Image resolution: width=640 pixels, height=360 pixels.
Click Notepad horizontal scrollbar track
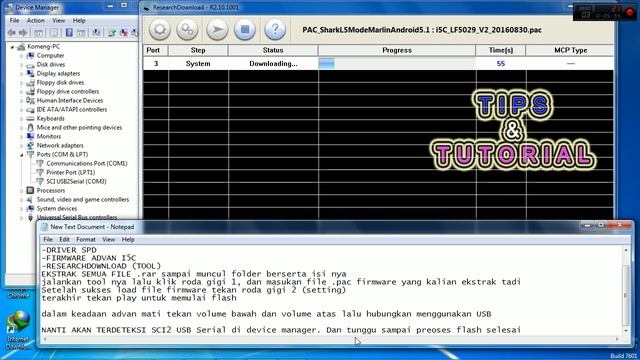coord(331,339)
